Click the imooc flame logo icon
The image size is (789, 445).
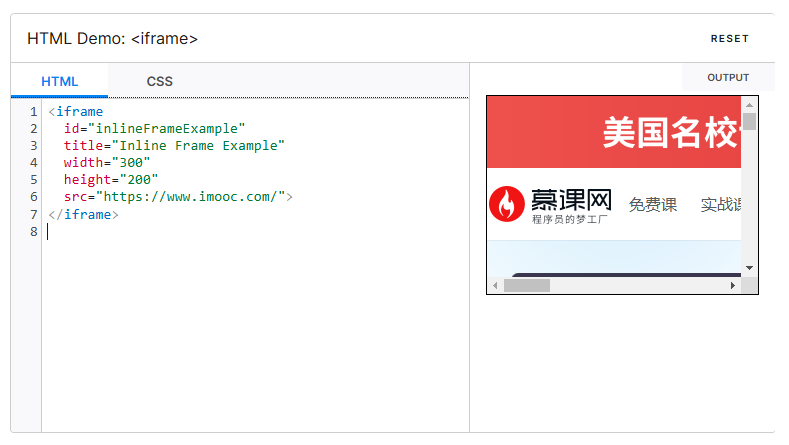(x=506, y=205)
